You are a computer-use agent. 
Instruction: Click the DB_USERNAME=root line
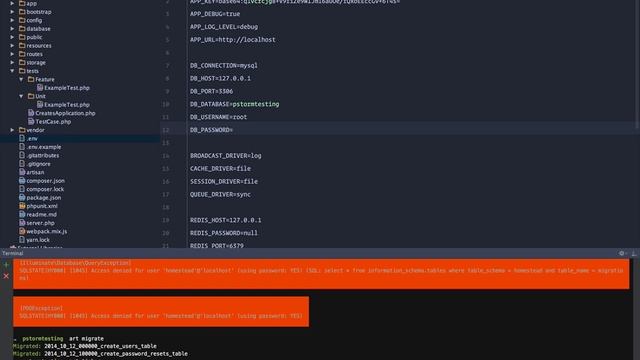point(218,117)
